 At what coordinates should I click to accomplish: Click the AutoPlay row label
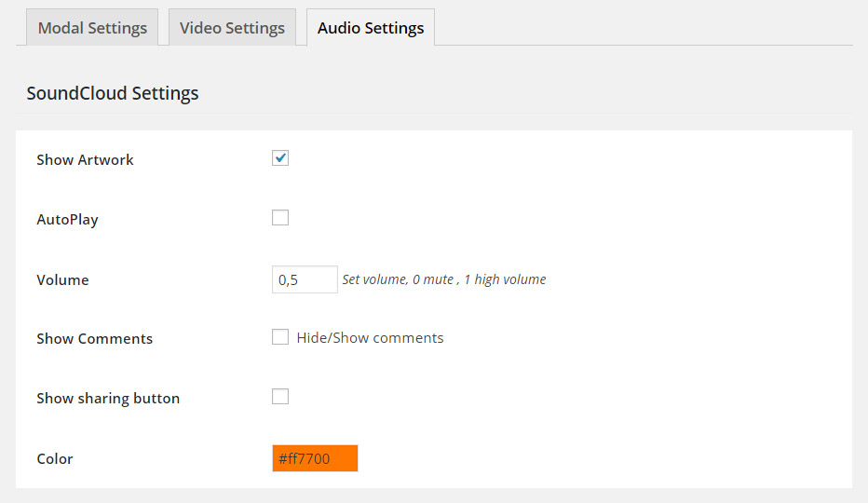pyautogui.click(x=67, y=220)
